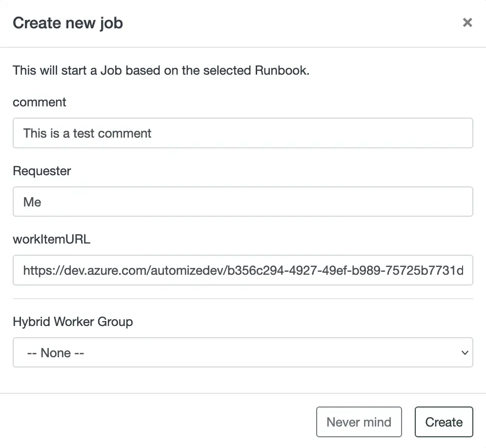Click the Hybrid Worker Group label
The width and height of the screenshot is (486, 448).
pyautogui.click(x=72, y=322)
